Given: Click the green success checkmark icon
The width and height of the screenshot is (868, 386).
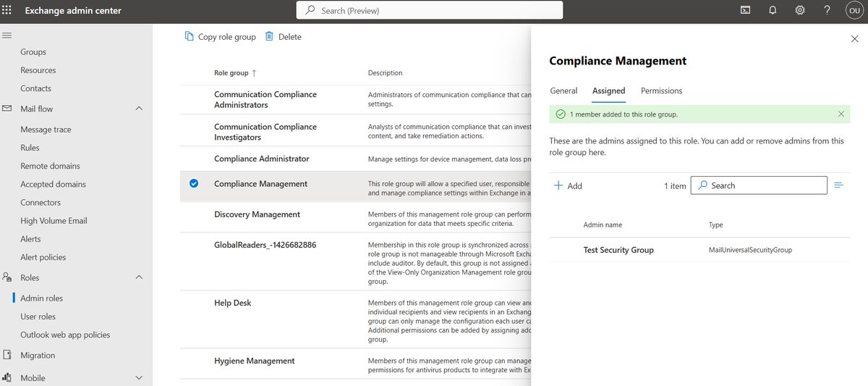Looking at the screenshot, I should 561,114.
